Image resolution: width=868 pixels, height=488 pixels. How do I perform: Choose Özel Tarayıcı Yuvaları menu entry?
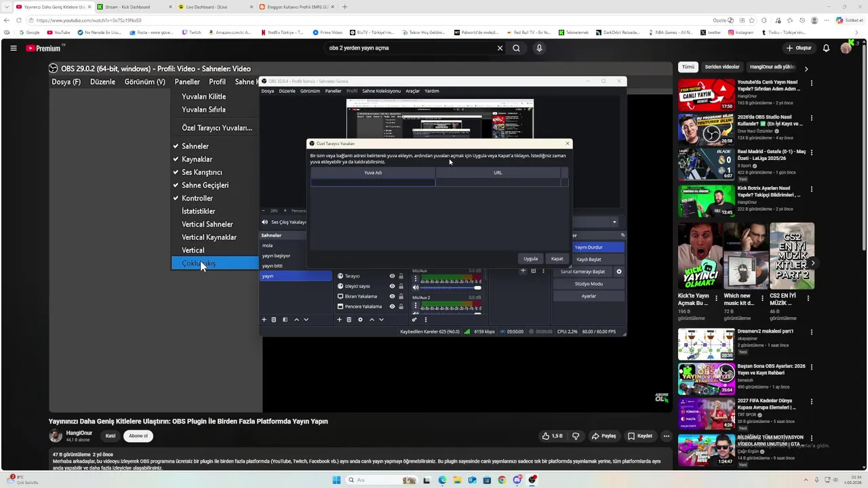point(216,127)
